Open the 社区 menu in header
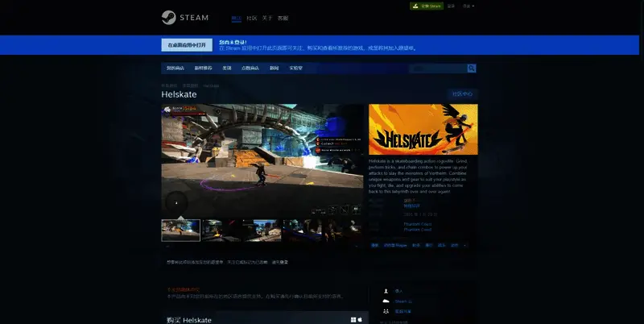Viewport: 644px width, 324px height. (252, 18)
